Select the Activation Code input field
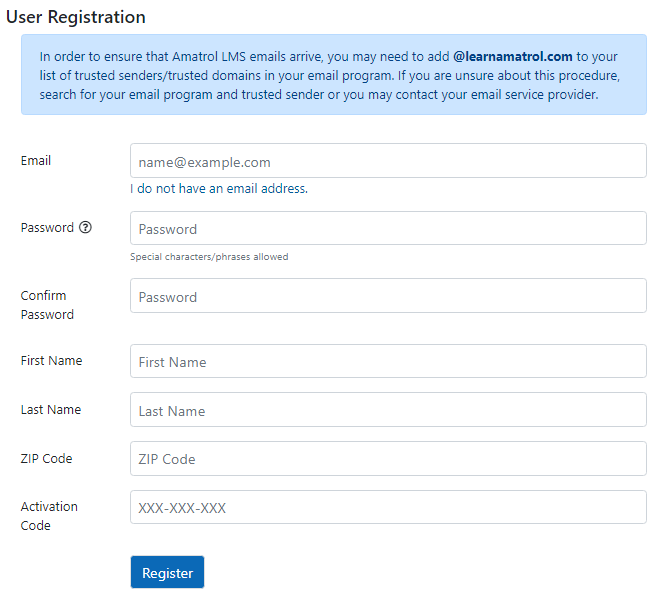The height and width of the screenshot is (589, 651). [388, 507]
